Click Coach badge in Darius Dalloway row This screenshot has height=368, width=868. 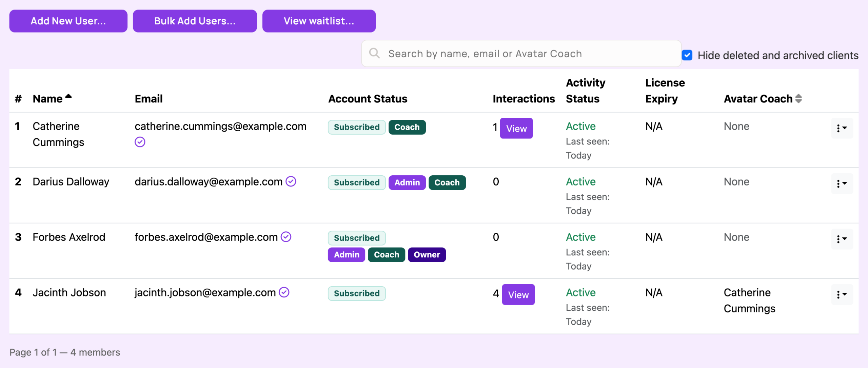click(447, 182)
